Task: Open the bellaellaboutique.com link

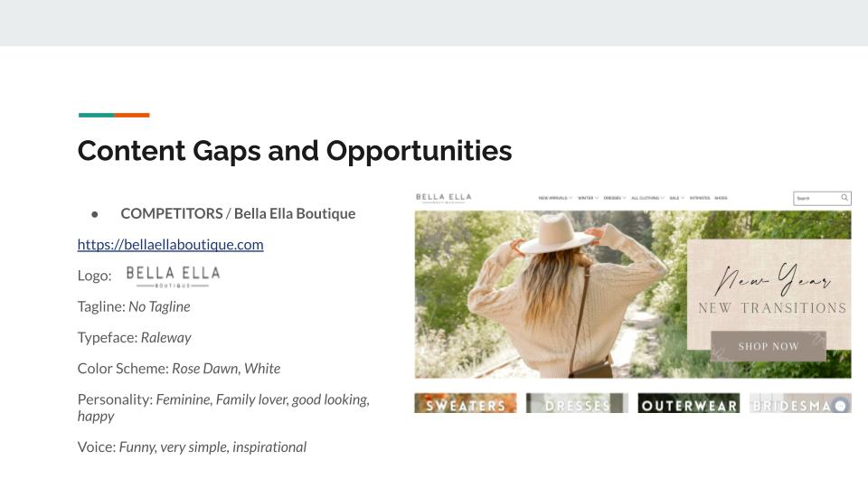Action: tap(170, 244)
